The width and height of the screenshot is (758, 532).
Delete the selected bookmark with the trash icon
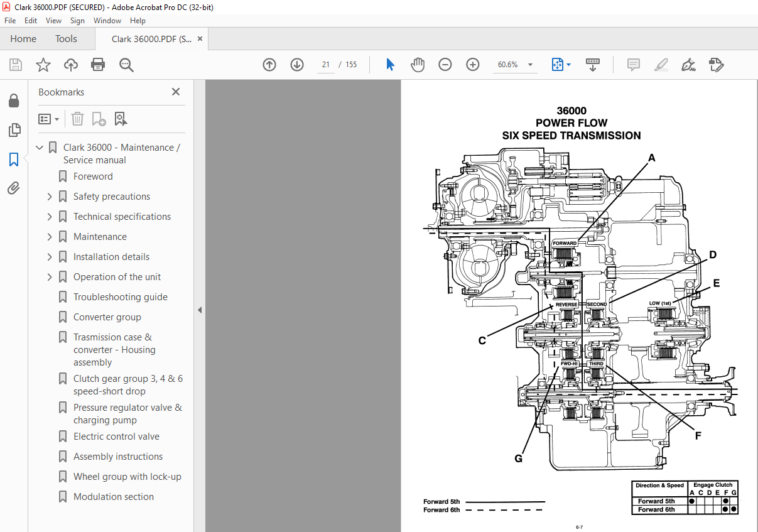pos(77,119)
